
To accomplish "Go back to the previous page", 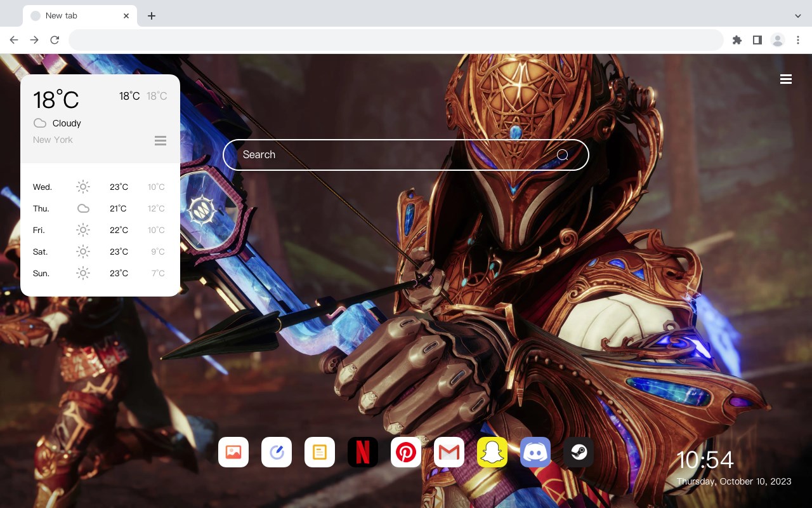I will (x=14, y=40).
